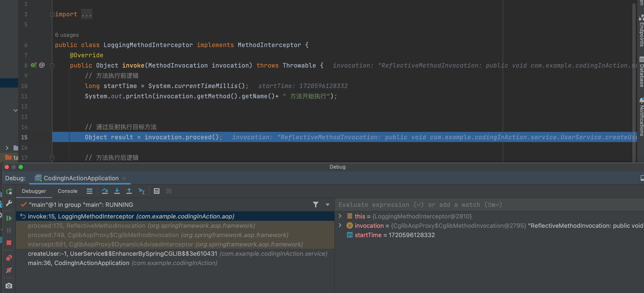Screen dimensions: 644x293
Task: Click the camera thread dump icon
Action: (x=9, y=286)
